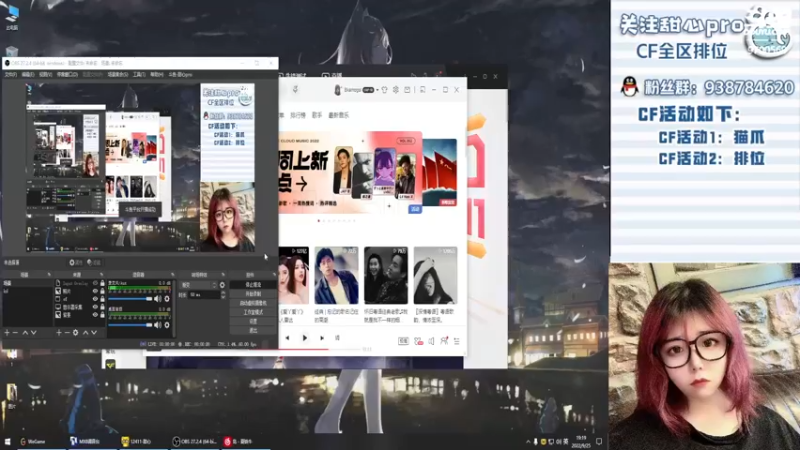The height and width of the screenshot is (450, 800).
Task: Select the Input Overlay source row
Action: 80,283
